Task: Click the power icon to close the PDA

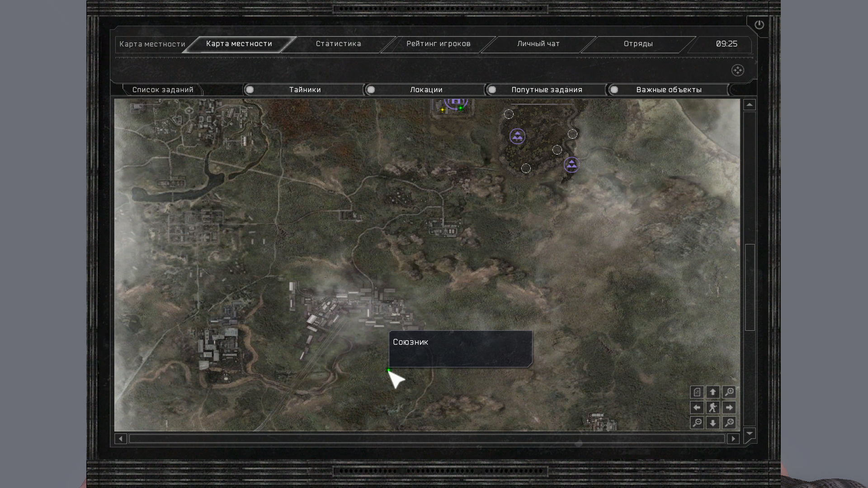Action: (759, 25)
